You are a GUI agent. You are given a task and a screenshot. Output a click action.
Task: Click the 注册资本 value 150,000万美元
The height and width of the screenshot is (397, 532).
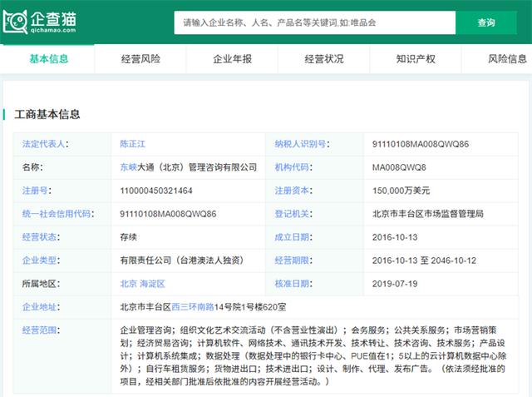(x=401, y=191)
